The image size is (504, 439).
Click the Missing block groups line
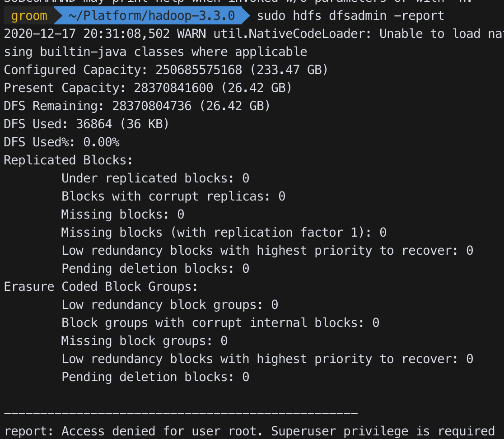point(145,341)
